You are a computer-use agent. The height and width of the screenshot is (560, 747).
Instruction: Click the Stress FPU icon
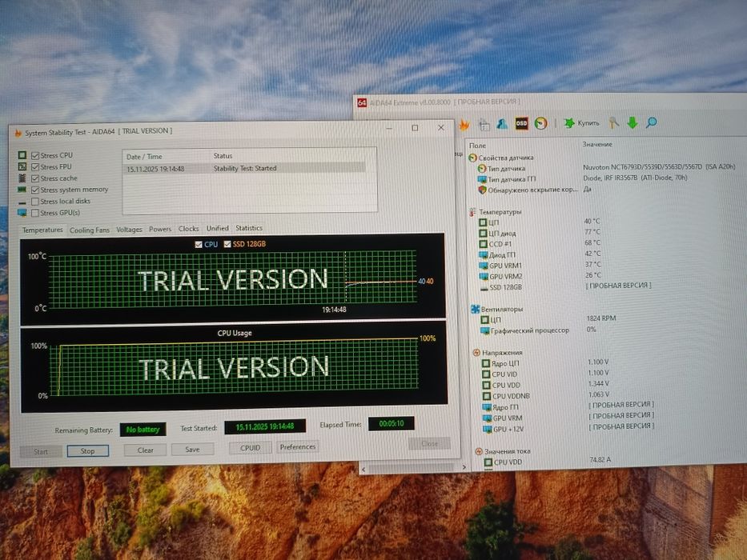[22, 166]
